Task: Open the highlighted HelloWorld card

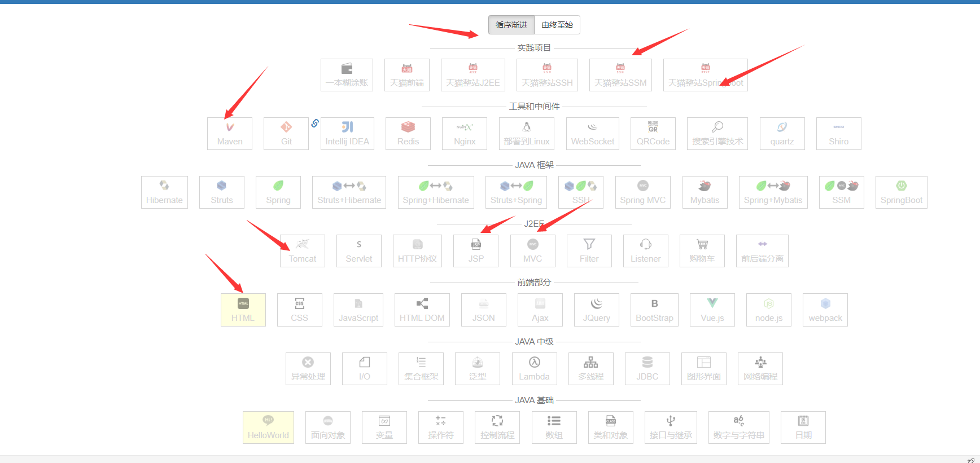Action: (269, 427)
